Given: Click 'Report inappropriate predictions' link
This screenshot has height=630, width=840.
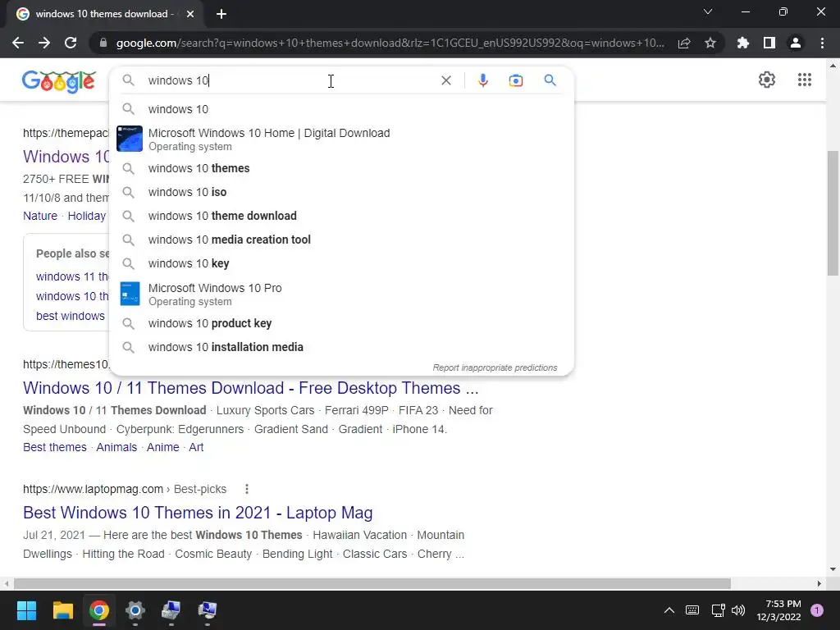Looking at the screenshot, I should point(495,367).
